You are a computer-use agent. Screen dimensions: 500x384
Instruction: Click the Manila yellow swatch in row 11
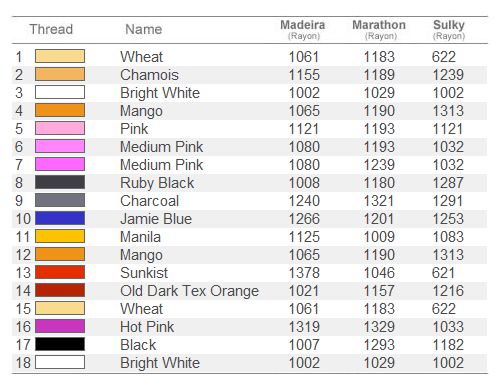pyautogui.click(x=60, y=236)
